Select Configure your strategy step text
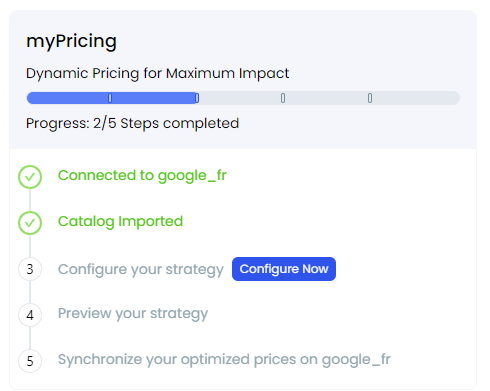Screen dimensions: 490x391 coord(141,269)
